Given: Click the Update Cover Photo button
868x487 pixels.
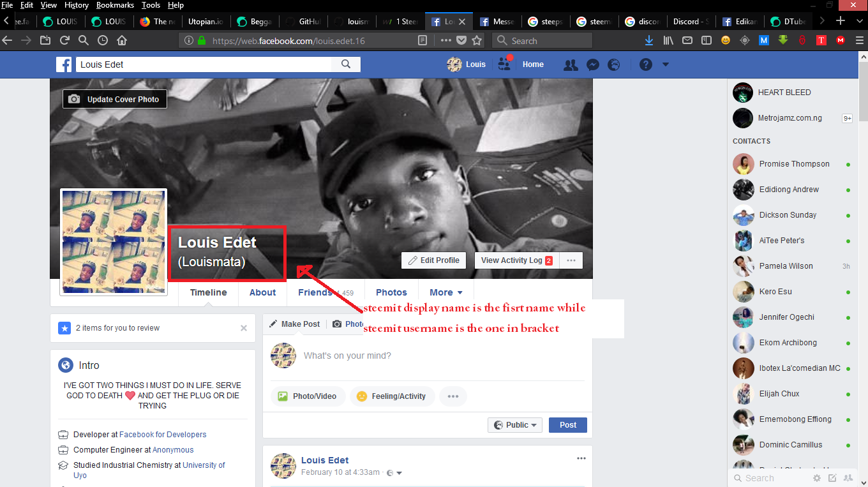Looking at the screenshot, I should (115, 99).
